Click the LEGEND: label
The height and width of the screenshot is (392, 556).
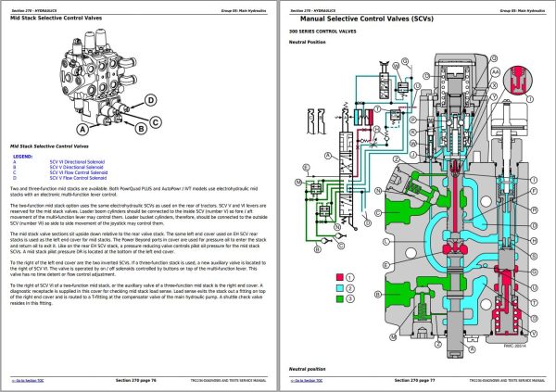point(22,157)
